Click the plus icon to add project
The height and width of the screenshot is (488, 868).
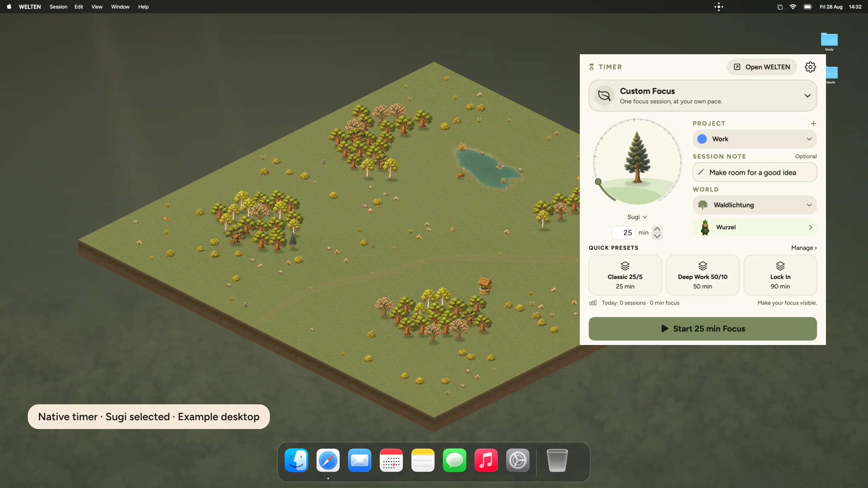click(813, 123)
